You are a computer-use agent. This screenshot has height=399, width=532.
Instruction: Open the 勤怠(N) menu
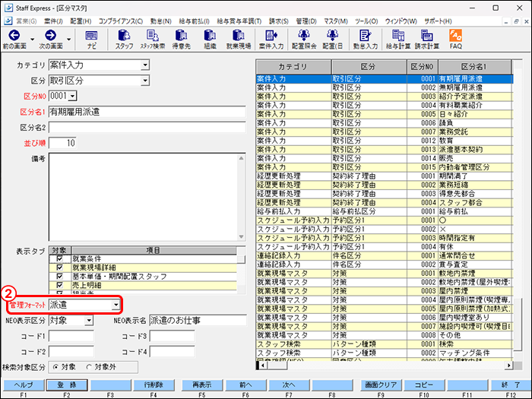click(x=161, y=21)
